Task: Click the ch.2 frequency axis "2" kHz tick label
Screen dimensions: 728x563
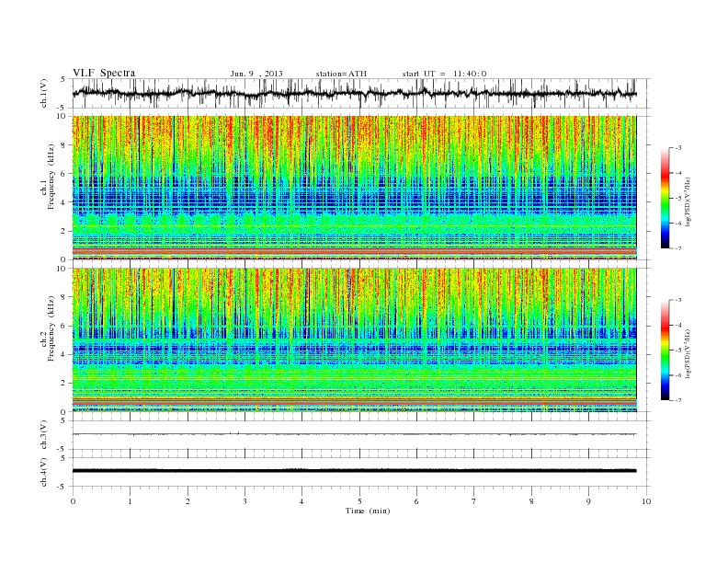Action: tap(65, 384)
